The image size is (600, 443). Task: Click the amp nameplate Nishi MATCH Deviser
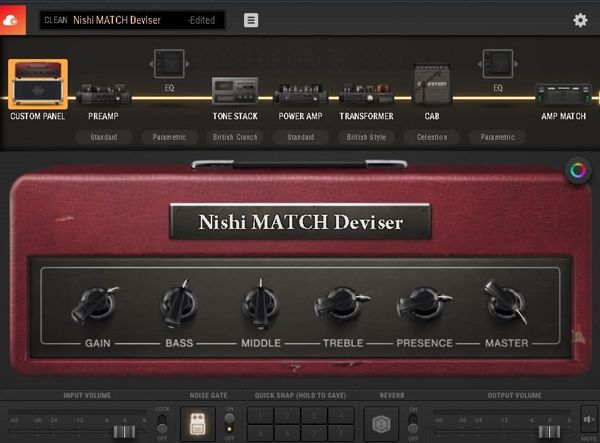[x=300, y=222]
